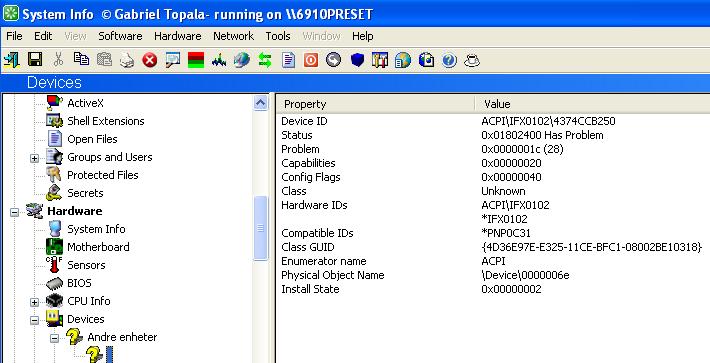Click the coffee cup toolbar icon
This screenshot has height=363, width=710.
coord(472,60)
